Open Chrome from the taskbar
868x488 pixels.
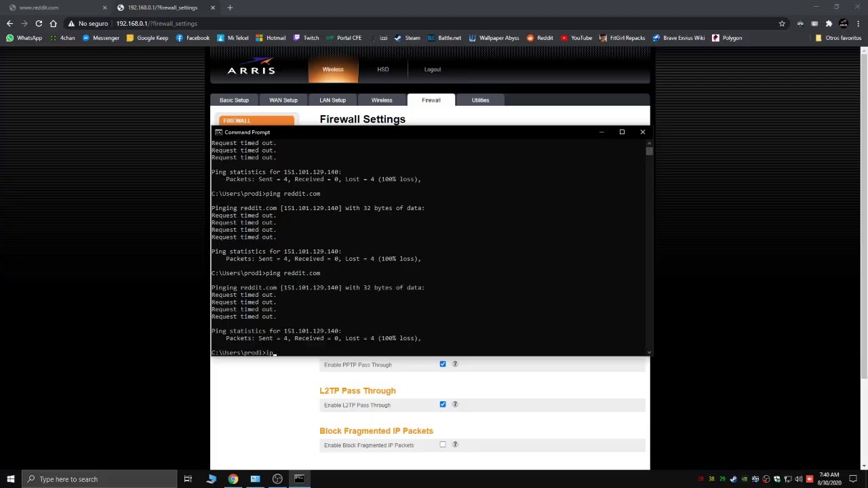coord(233,479)
